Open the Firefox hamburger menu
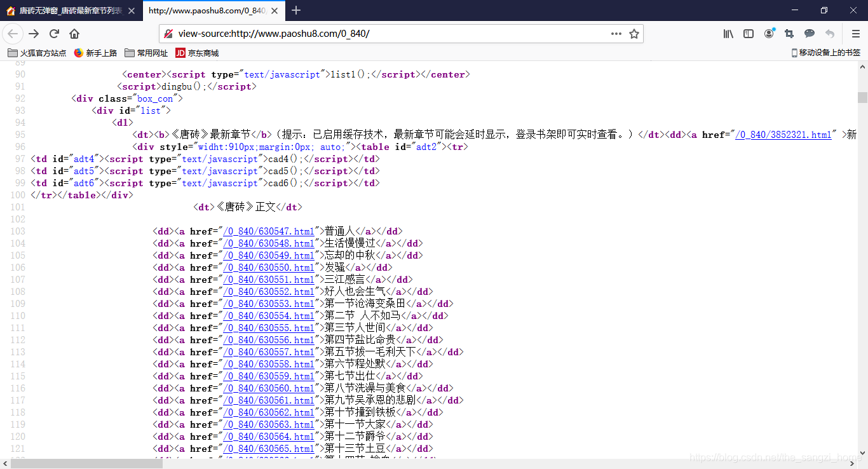Screen dimensions: 868x469 [x=855, y=34]
